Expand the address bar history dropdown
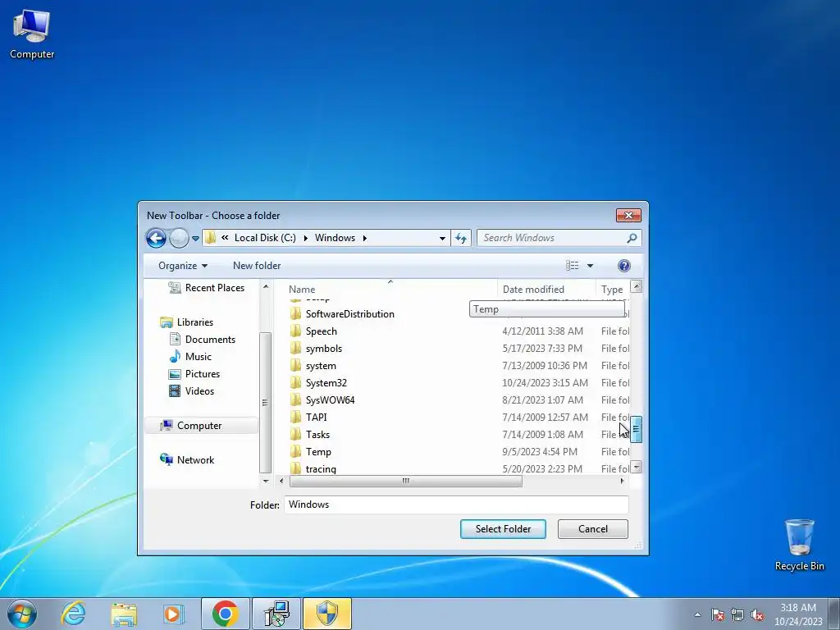This screenshot has width=840, height=630. point(442,239)
